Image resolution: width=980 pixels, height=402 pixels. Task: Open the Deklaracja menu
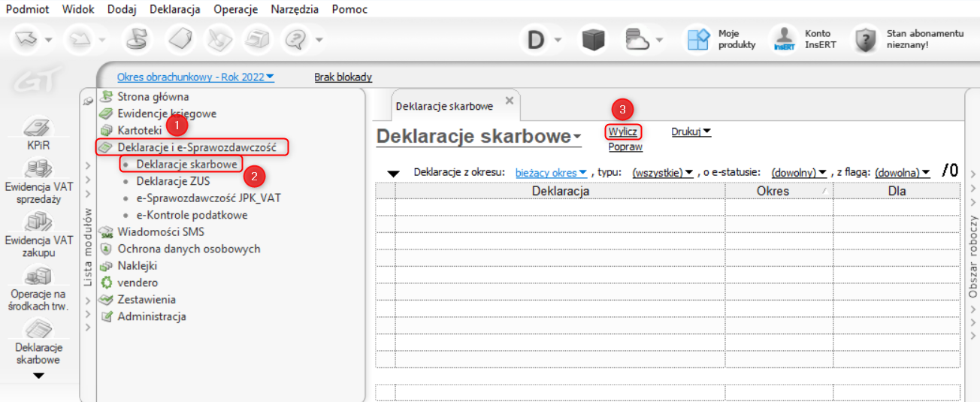point(175,9)
